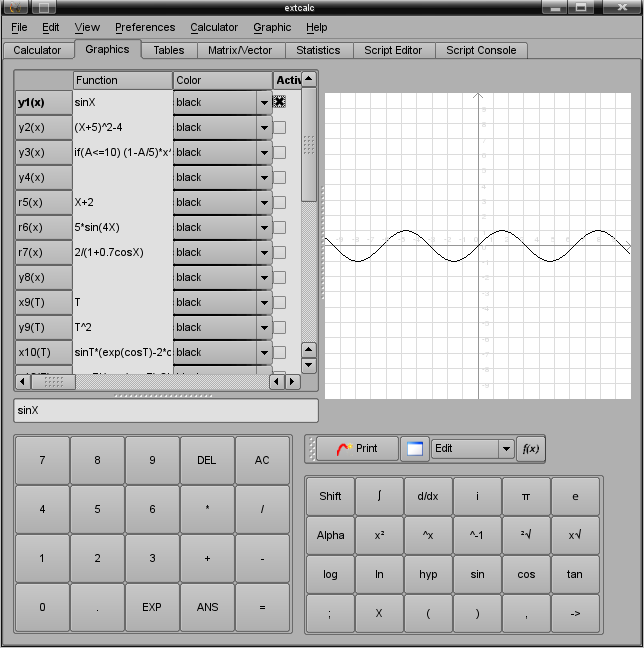Image resolution: width=644 pixels, height=648 pixels.
Task: Select the y2(x) row header
Action: tap(44, 127)
